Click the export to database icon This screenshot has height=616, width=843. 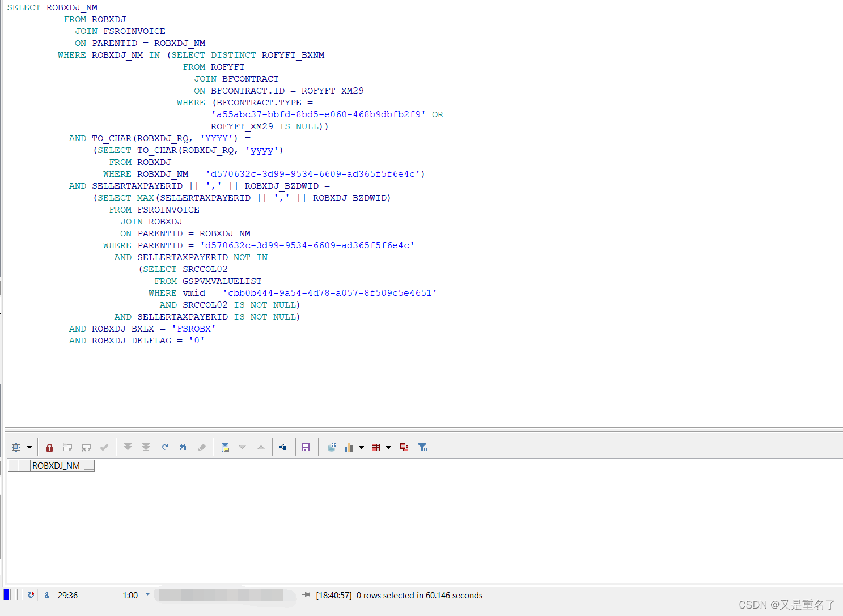pos(332,447)
